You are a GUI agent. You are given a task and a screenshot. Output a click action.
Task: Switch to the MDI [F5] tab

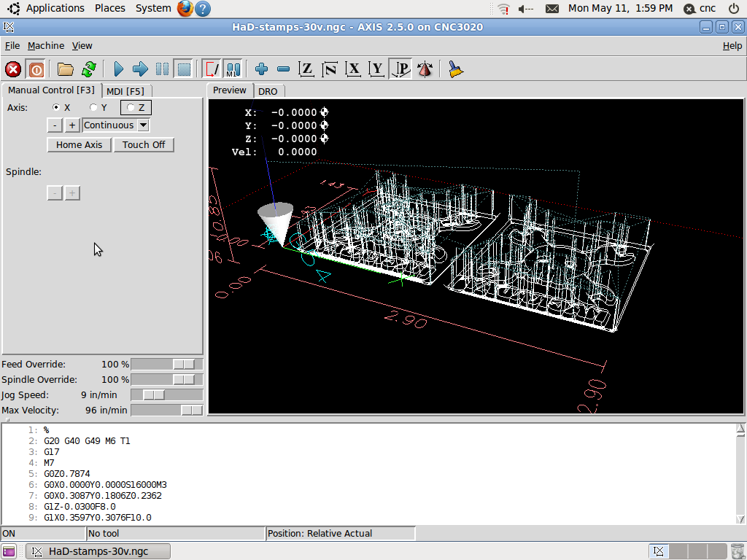(x=125, y=91)
